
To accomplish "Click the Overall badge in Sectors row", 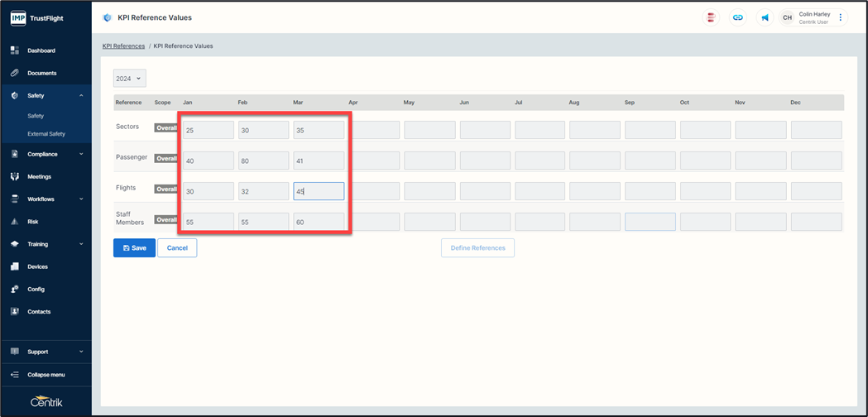I will 165,127.
